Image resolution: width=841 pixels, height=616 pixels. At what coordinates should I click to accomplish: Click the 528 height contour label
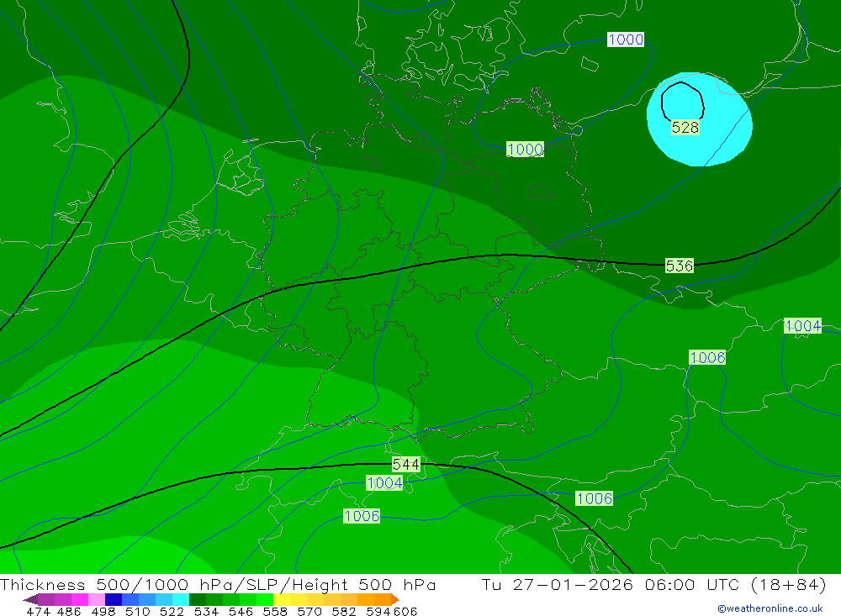click(685, 127)
